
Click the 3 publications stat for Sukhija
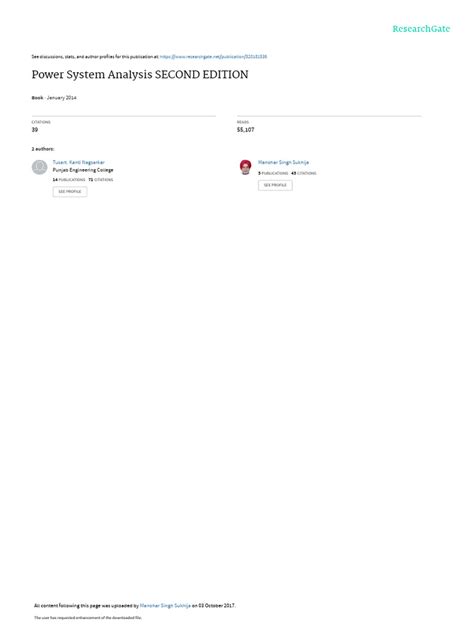click(273, 173)
